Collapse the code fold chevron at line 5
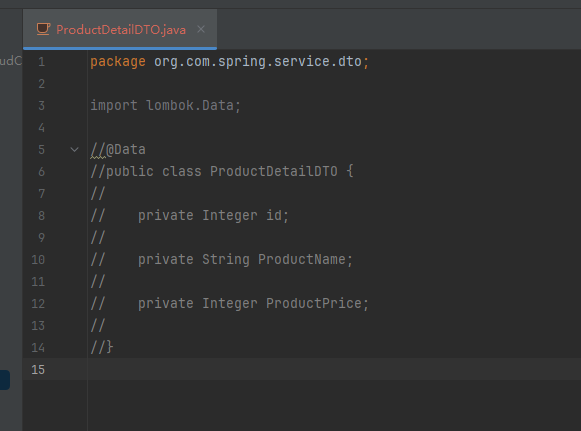581x431 pixels. 74,150
